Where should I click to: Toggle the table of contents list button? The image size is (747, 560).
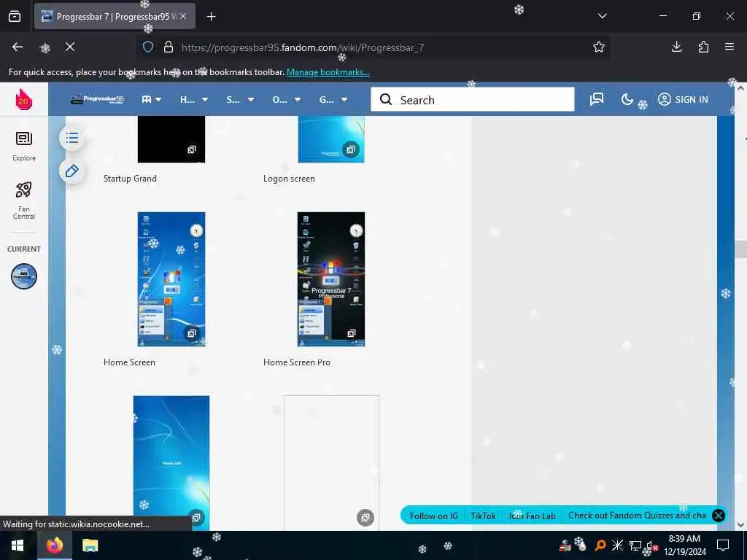[x=72, y=138]
